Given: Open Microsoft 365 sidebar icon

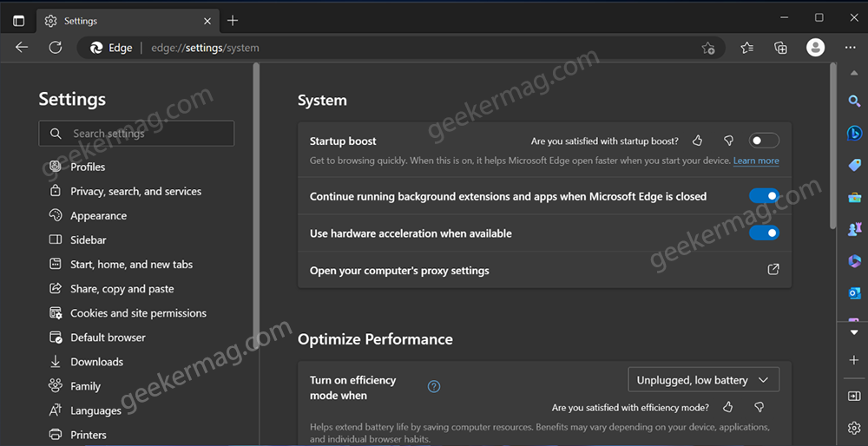Looking at the screenshot, I should pos(854,261).
